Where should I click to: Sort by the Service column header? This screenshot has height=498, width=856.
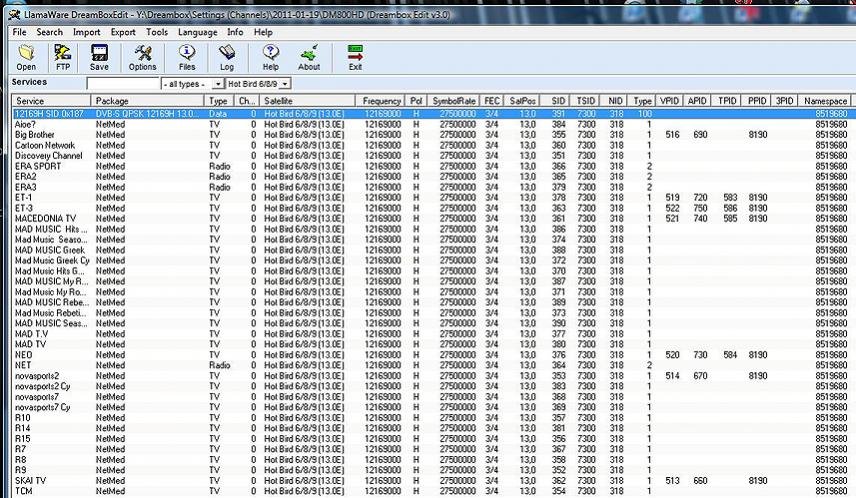pyautogui.click(x=50, y=101)
